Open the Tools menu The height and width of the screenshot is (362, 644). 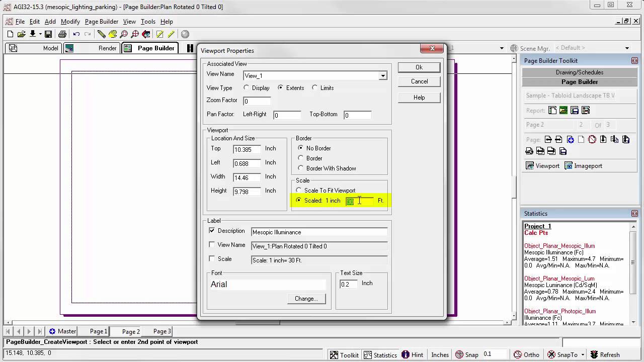tap(148, 22)
